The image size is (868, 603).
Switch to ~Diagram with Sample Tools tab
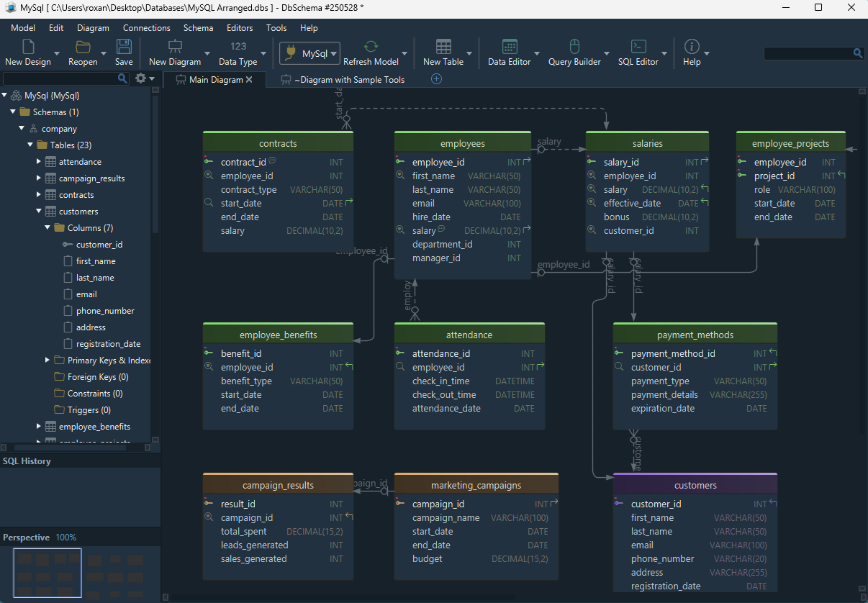tap(343, 80)
